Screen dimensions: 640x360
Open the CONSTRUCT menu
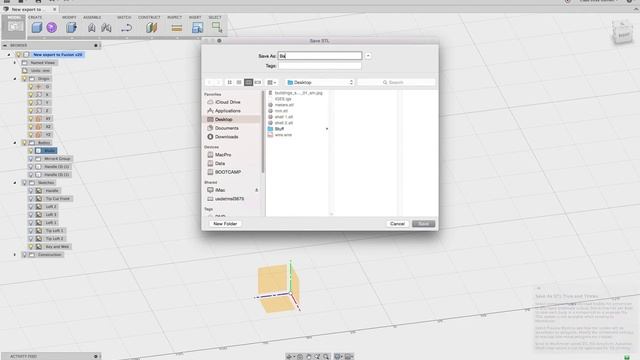click(x=149, y=17)
